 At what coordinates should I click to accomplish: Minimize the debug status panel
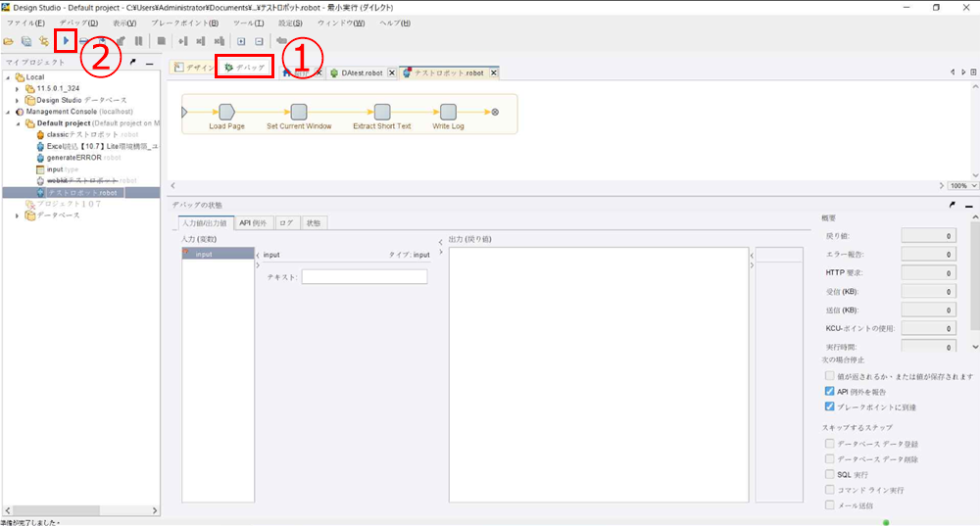[x=969, y=205]
